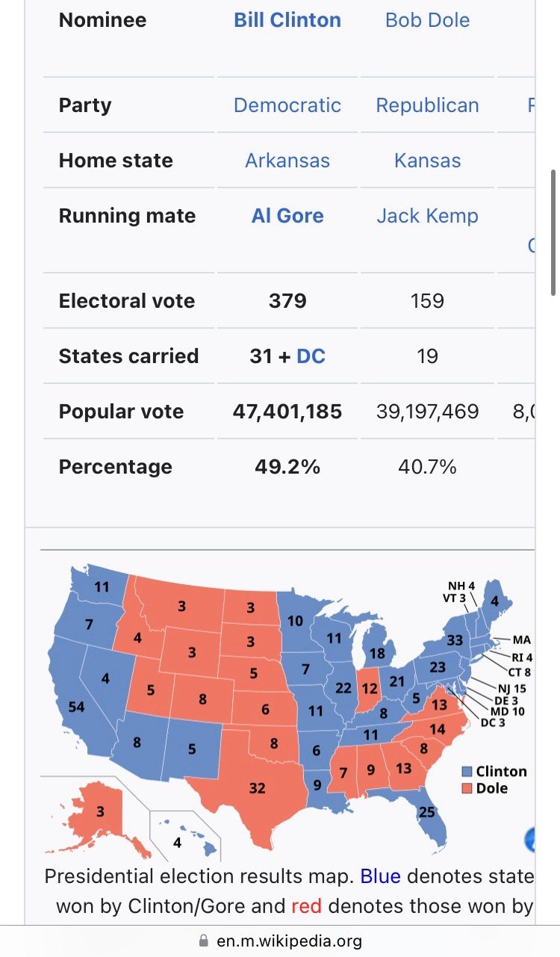The image size is (560, 957).
Task: Open the Bill Clinton link
Action: (x=287, y=20)
